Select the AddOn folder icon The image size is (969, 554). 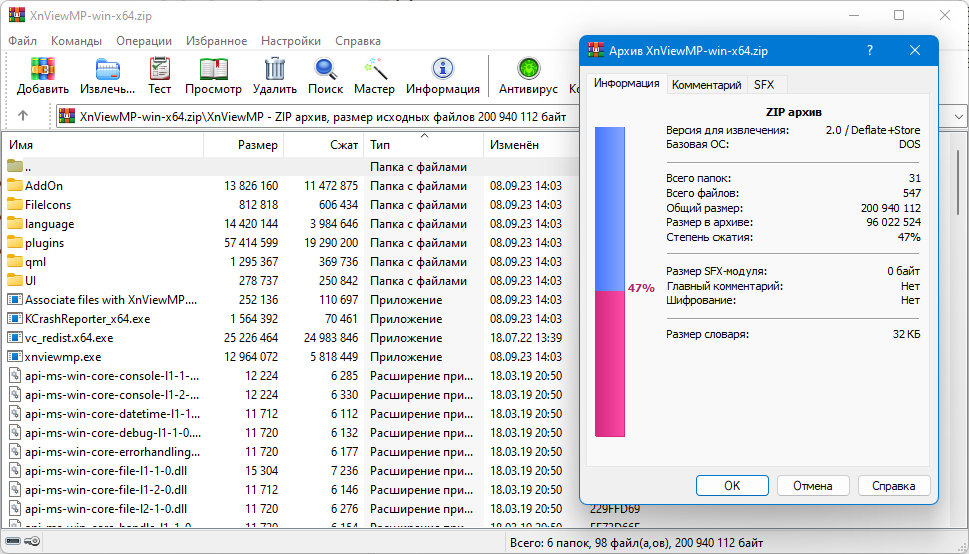(x=15, y=185)
